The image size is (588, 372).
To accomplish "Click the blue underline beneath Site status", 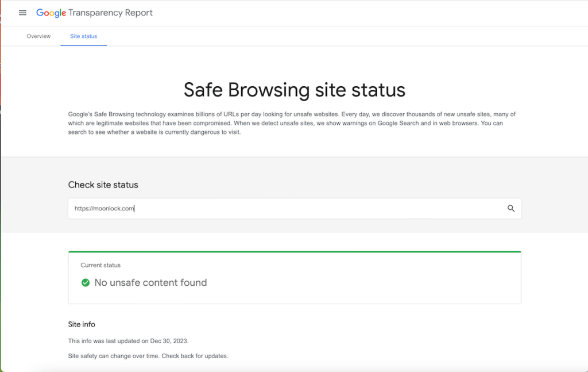I will 83,44.
